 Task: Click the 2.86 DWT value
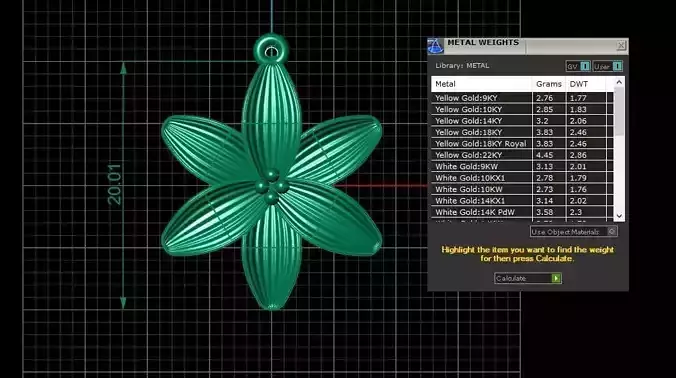point(578,155)
